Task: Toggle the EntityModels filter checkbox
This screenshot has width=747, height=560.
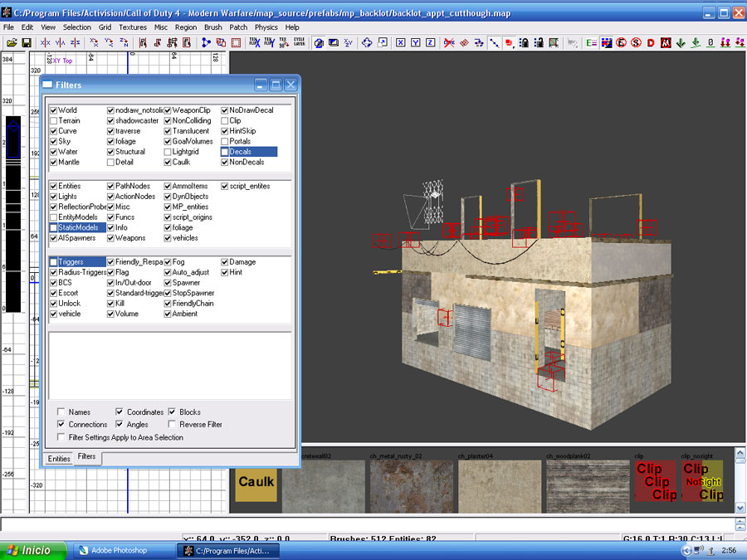Action: click(53, 217)
